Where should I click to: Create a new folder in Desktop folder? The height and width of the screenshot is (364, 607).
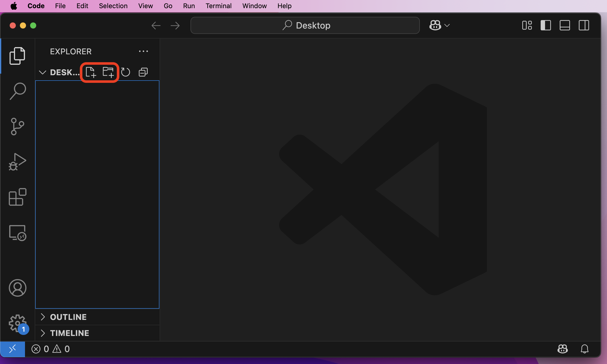108,72
